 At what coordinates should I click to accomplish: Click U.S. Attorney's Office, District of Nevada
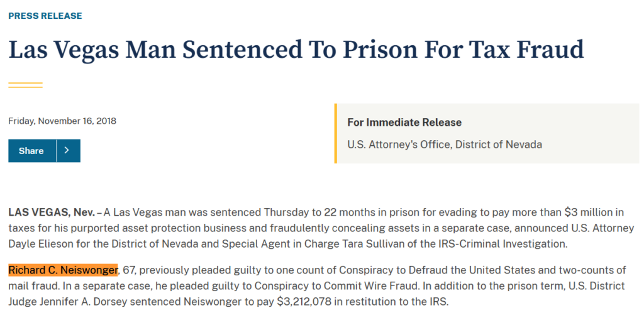(445, 145)
